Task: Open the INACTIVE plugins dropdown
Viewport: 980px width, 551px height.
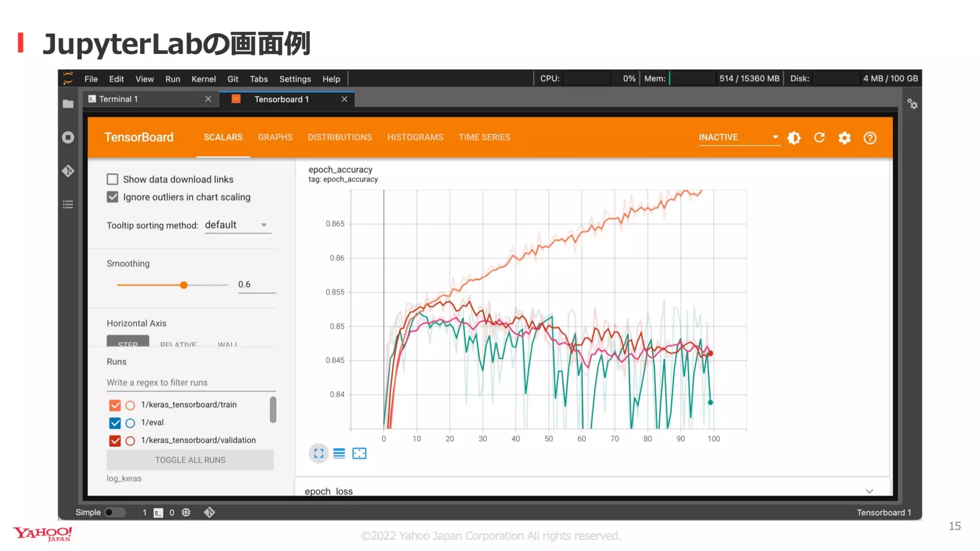Action: [738, 138]
